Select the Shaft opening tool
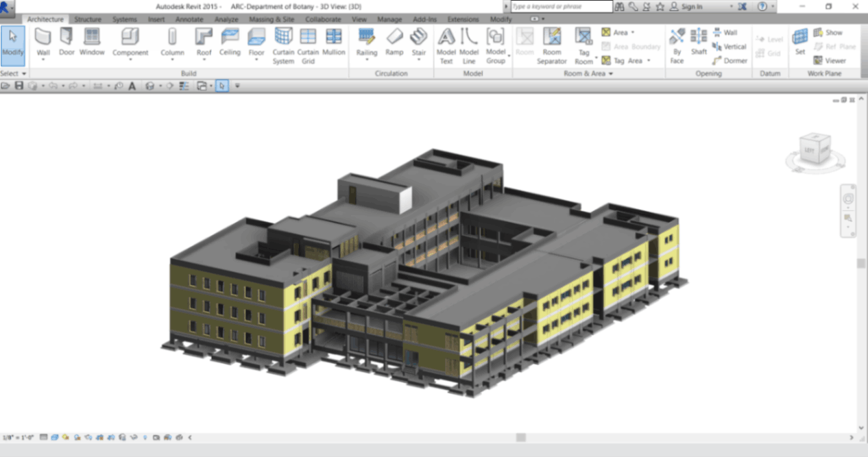This screenshot has height=457, width=868. (699, 42)
